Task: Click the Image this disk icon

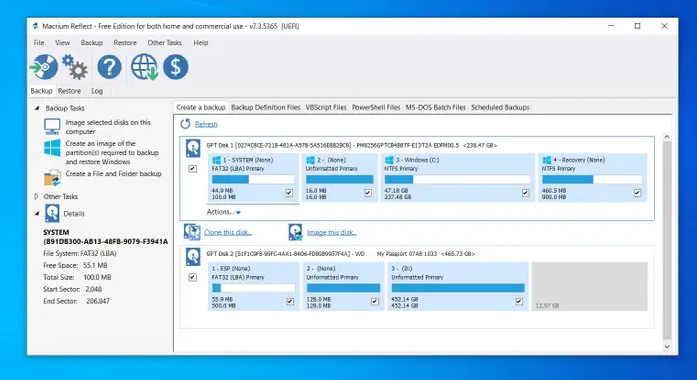Action: (x=295, y=232)
